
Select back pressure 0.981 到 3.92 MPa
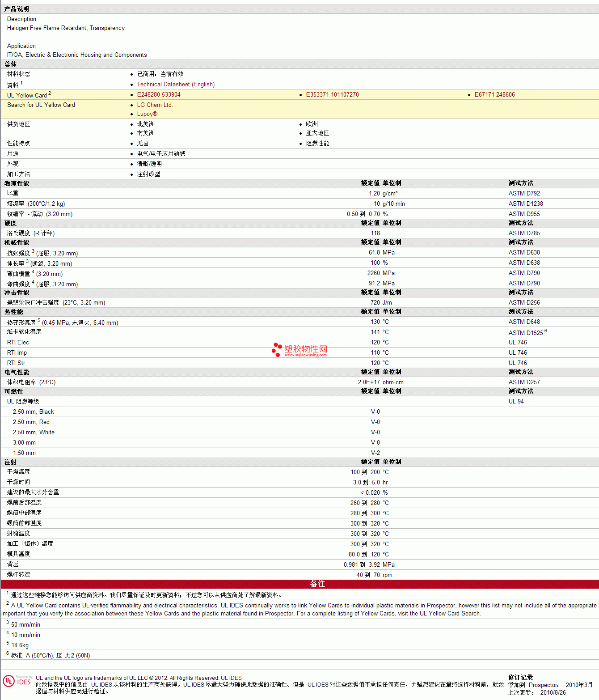(x=369, y=564)
